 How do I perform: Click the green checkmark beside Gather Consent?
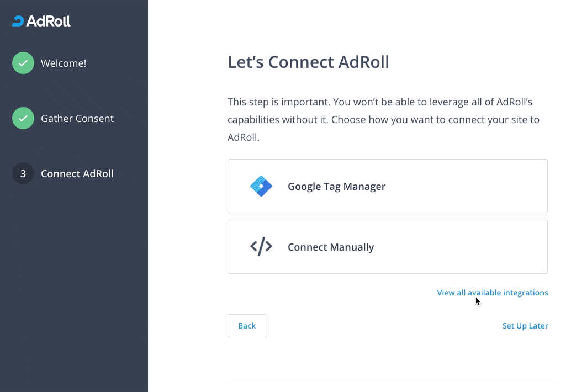pyautogui.click(x=23, y=118)
